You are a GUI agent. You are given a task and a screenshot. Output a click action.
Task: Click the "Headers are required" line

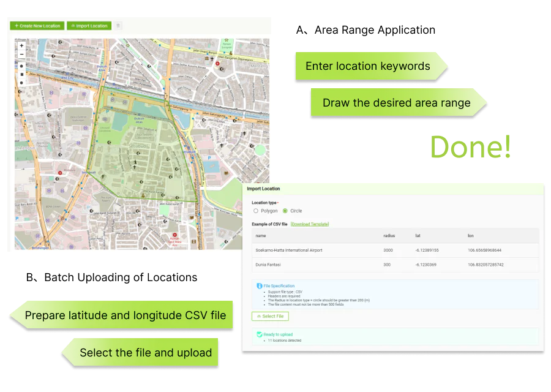pos(284,296)
